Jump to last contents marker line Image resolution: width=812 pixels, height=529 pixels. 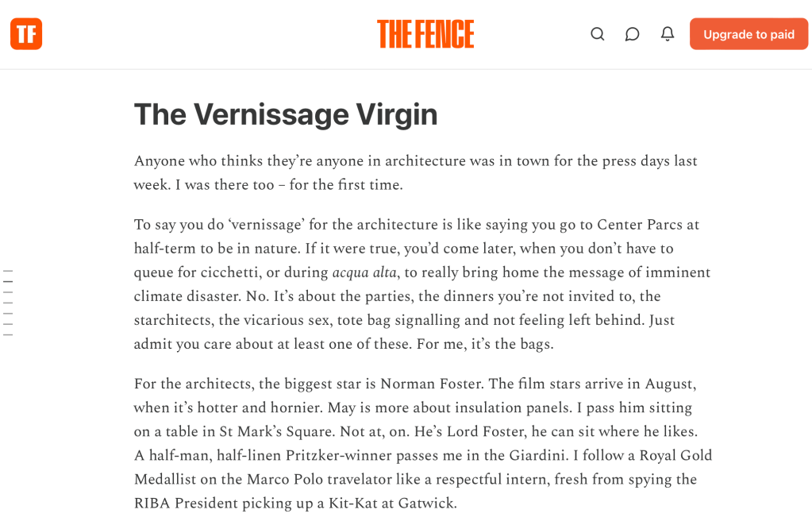tap(8, 334)
